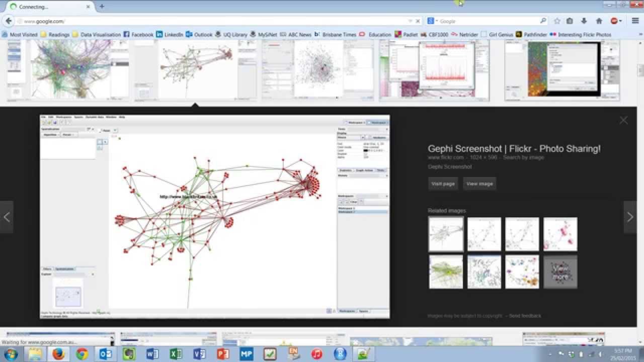
Task: Launch Google Chrome from the taskbar
Action: (x=82, y=354)
